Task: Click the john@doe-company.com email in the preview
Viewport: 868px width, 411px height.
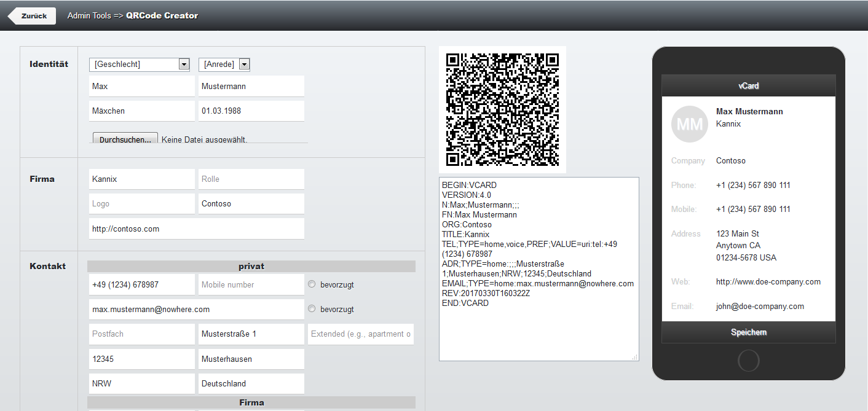Action: tap(760, 307)
